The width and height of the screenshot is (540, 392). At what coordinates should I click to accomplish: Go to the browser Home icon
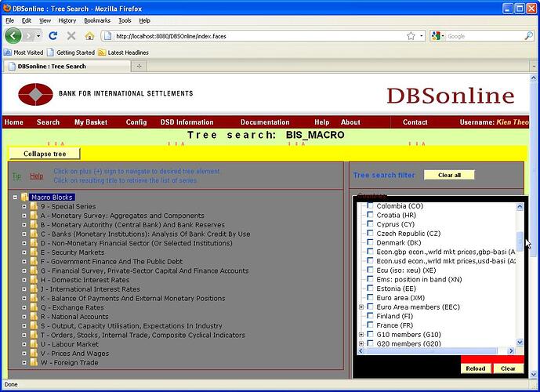tap(89, 35)
